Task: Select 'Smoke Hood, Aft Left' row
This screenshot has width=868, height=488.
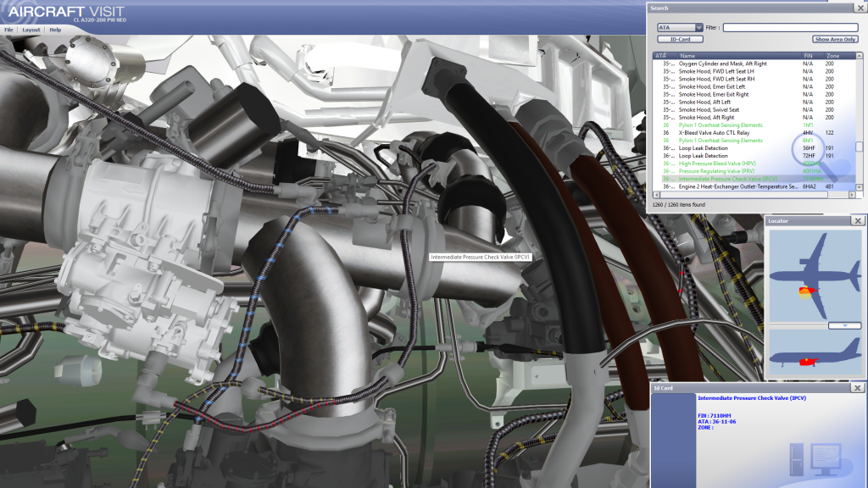Action: pyautogui.click(x=754, y=103)
